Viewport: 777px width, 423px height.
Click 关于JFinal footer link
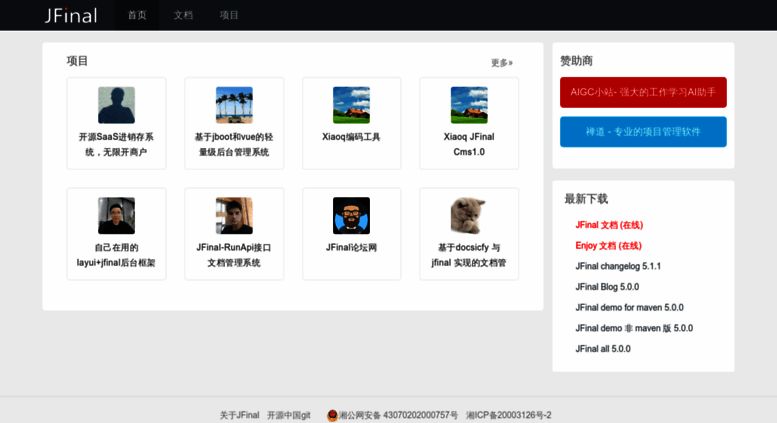coord(239,415)
